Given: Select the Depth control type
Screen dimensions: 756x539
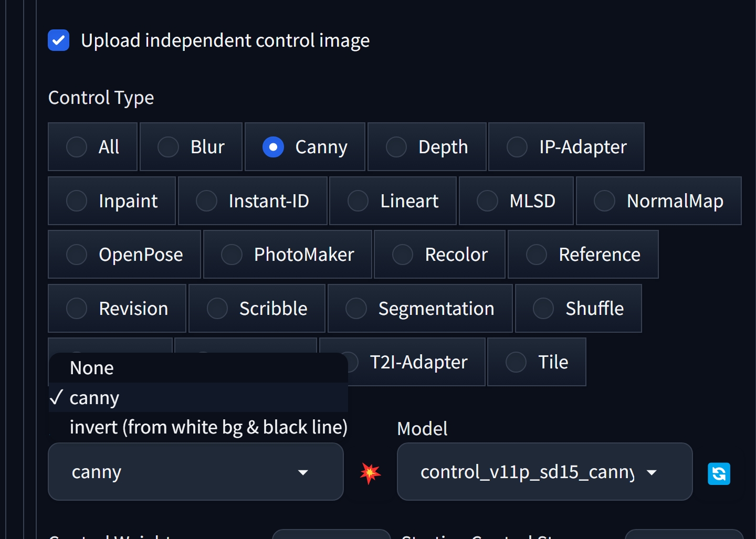Looking at the screenshot, I should coord(427,147).
